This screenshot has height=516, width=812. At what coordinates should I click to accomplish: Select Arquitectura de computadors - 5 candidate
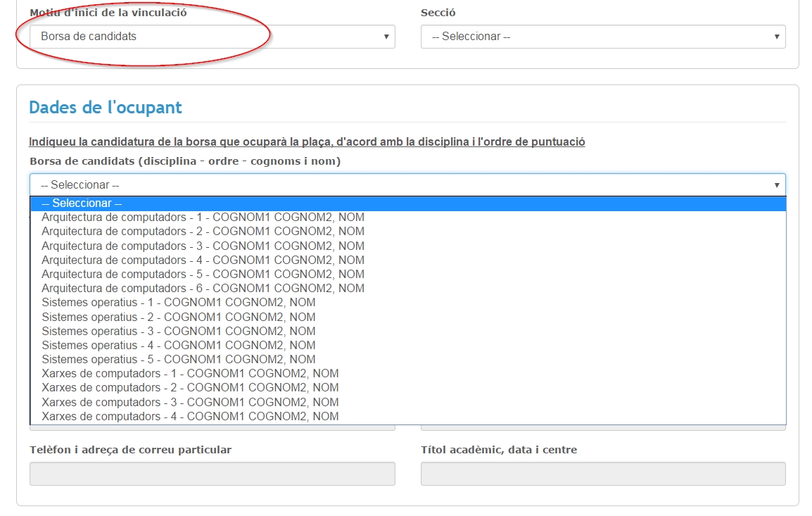pyautogui.click(x=203, y=274)
